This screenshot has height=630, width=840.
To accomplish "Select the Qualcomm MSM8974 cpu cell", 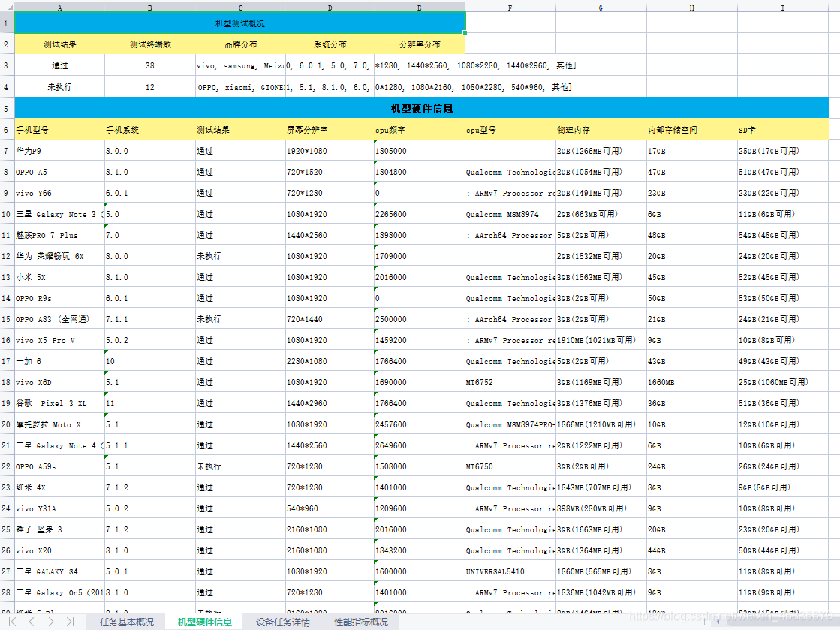I will [x=510, y=214].
